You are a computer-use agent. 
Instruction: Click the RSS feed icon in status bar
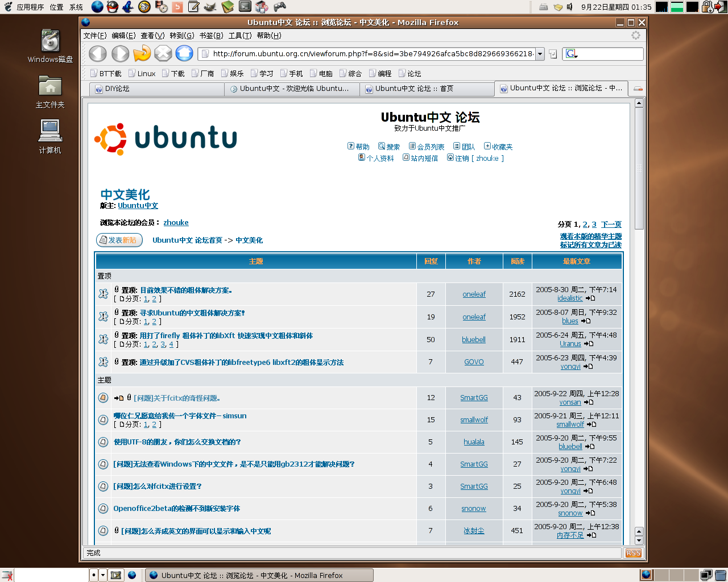click(633, 553)
